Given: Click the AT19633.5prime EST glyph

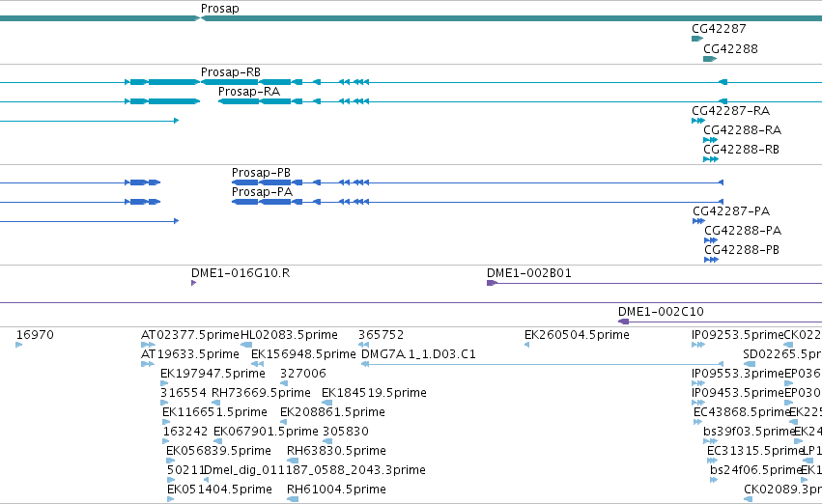Looking at the screenshot, I should (x=148, y=364).
